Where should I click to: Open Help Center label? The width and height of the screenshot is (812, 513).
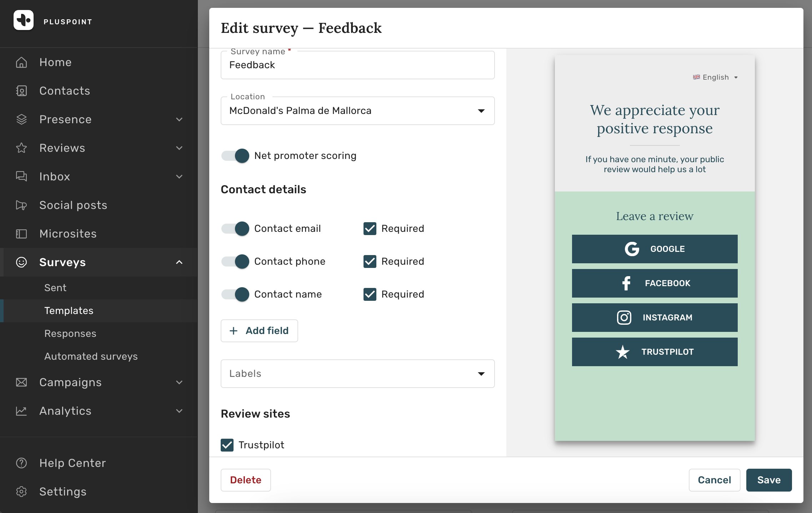tap(72, 463)
